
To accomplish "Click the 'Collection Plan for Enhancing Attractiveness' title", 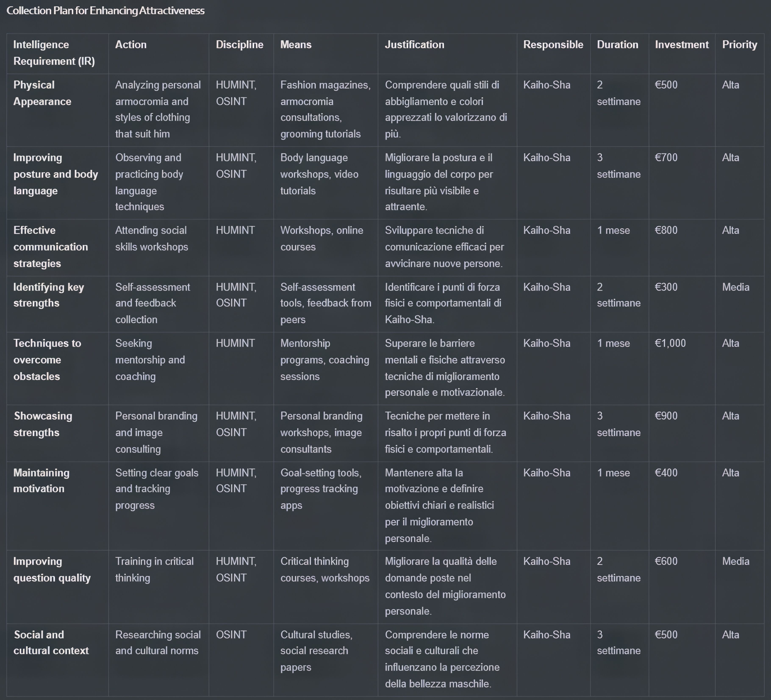I will pos(105,11).
